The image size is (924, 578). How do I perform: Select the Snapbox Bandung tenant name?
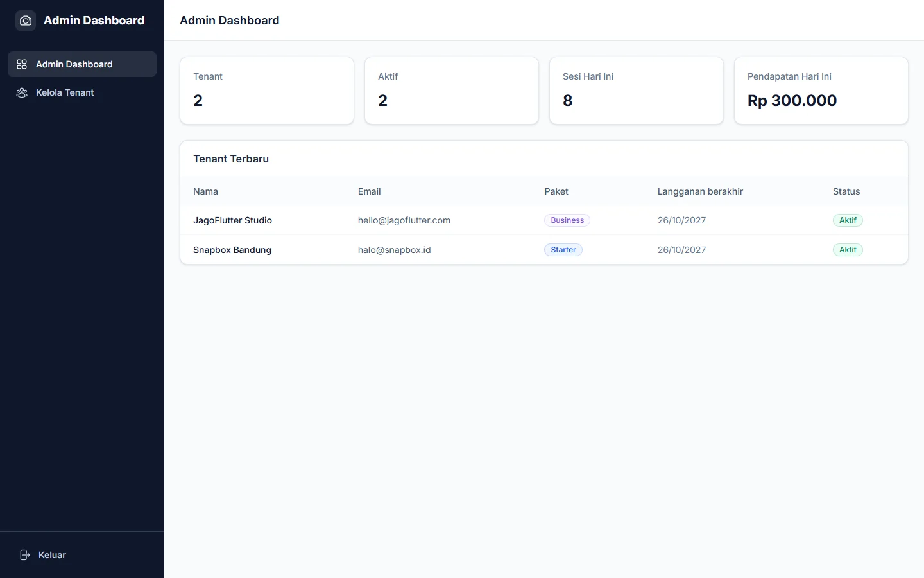pyautogui.click(x=232, y=250)
